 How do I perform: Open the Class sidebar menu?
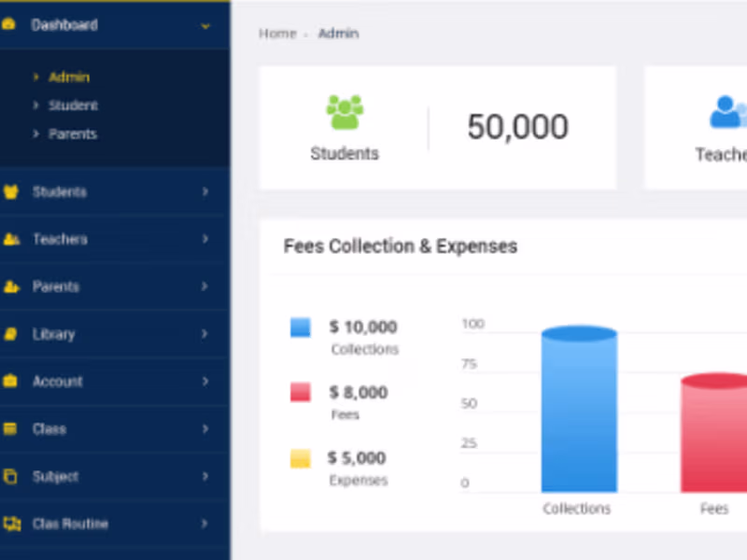114,429
